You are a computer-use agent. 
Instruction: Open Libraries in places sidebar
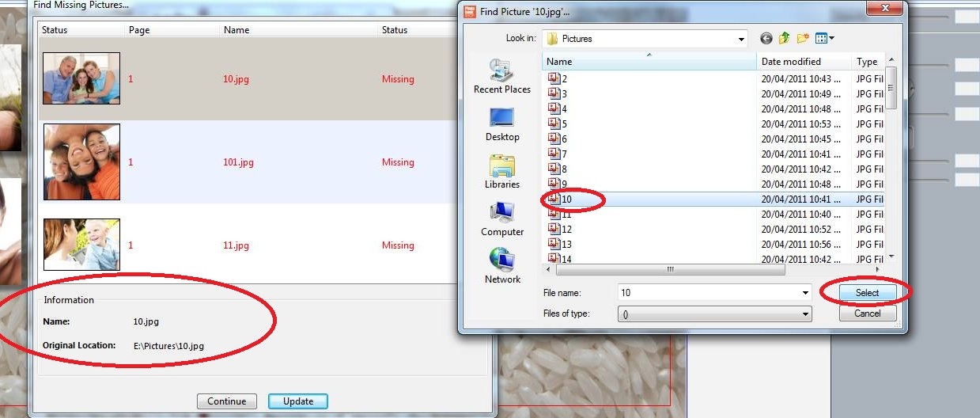click(502, 172)
